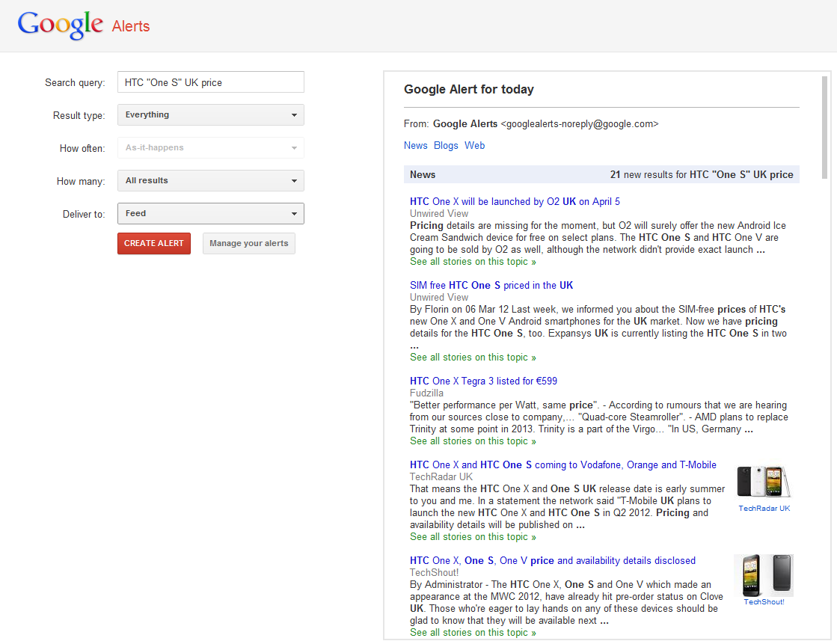Click the TechShout! phones thumbnail

pyautogui.click(x=764, y=575)
